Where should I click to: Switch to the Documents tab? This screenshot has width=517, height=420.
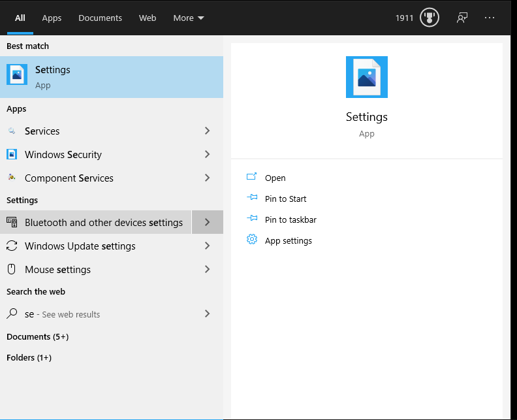100,18
